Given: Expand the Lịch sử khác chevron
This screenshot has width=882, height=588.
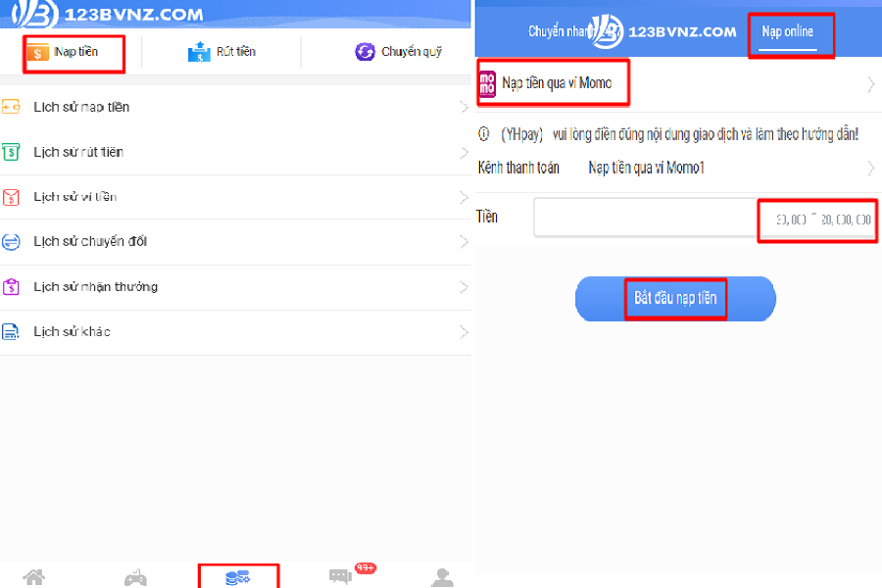Looking at the screenshot, I should pyautogui.click(x=464, y=332).
